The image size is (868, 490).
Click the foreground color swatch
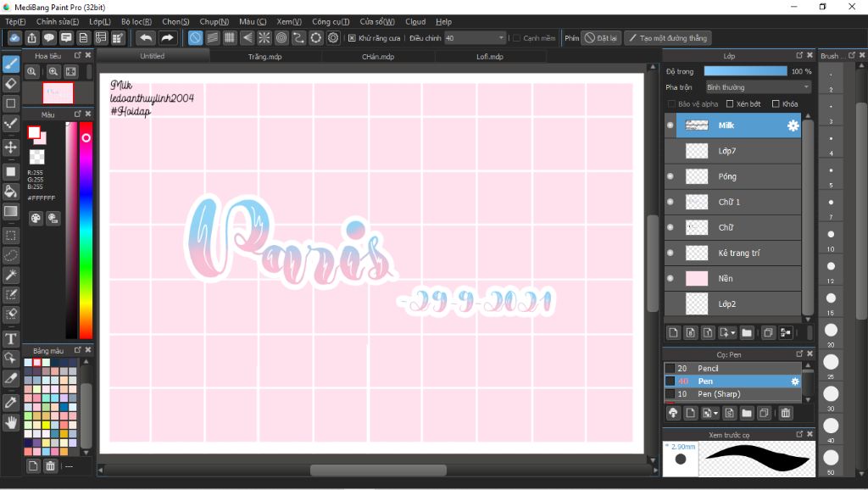pyautogui.click(x=34, y=132)
